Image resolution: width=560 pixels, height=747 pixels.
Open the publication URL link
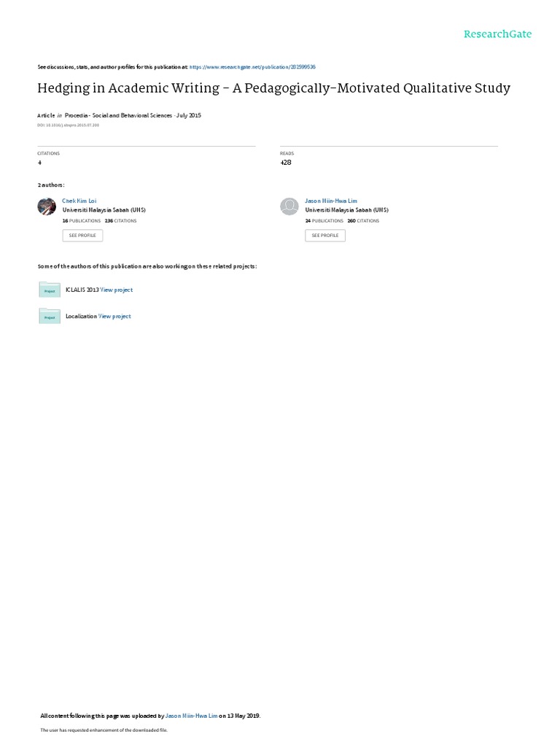(x=252, y=67)
